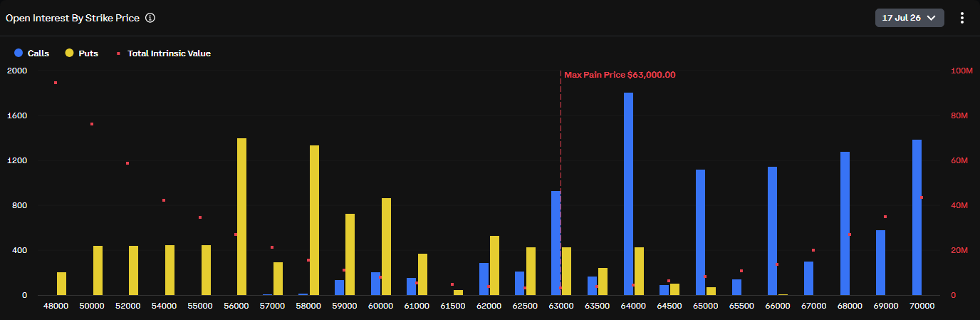Click the tall blue call bar at 64000
Viewport: 980px width, 320px height.
pos(628,194)
